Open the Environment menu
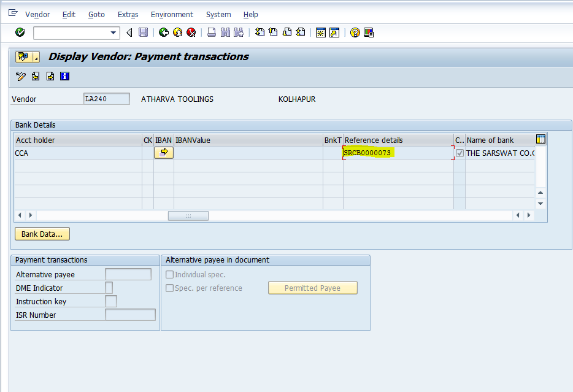Image resolution: width=573 pixels, height=392 pixels. tap(172, 14)
